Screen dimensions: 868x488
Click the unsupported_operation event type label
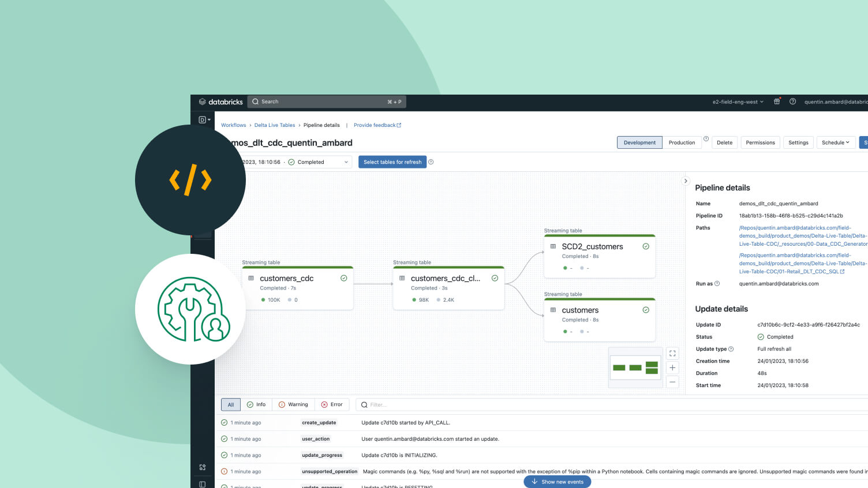[330, 471]
